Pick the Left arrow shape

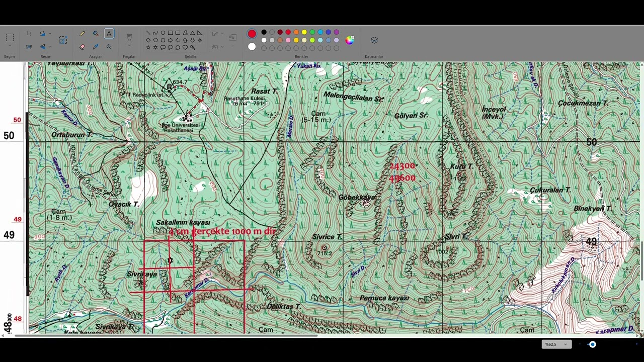coord(178,40)
